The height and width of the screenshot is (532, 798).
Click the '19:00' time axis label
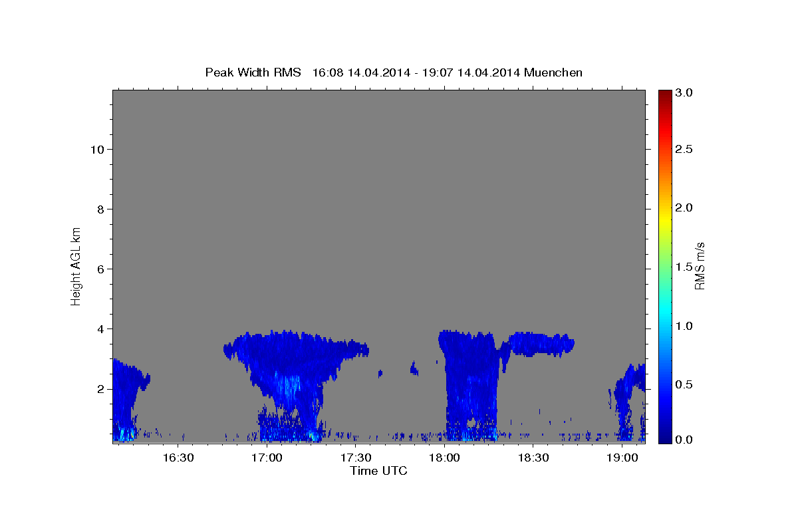(622, 458)
